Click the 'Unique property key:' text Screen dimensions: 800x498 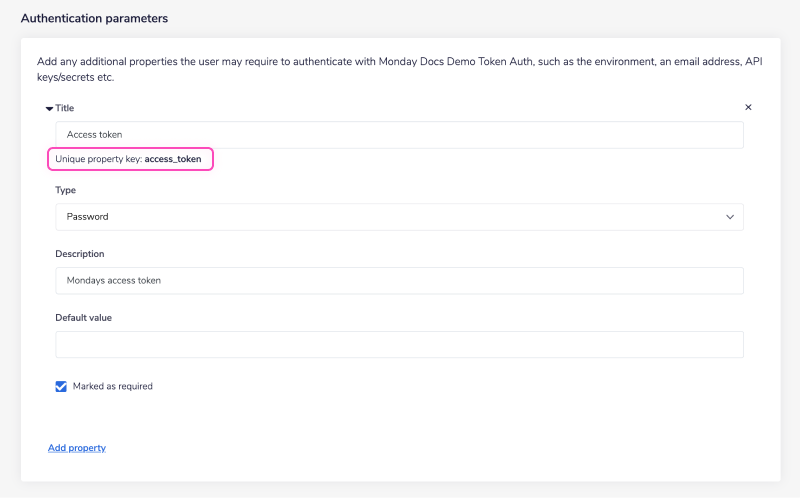point(99,160)
